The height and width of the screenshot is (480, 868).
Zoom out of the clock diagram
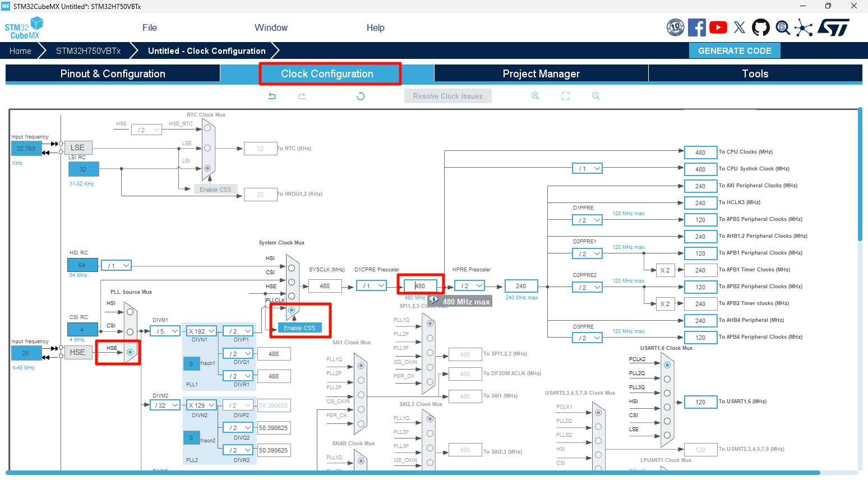pos(596,96)
